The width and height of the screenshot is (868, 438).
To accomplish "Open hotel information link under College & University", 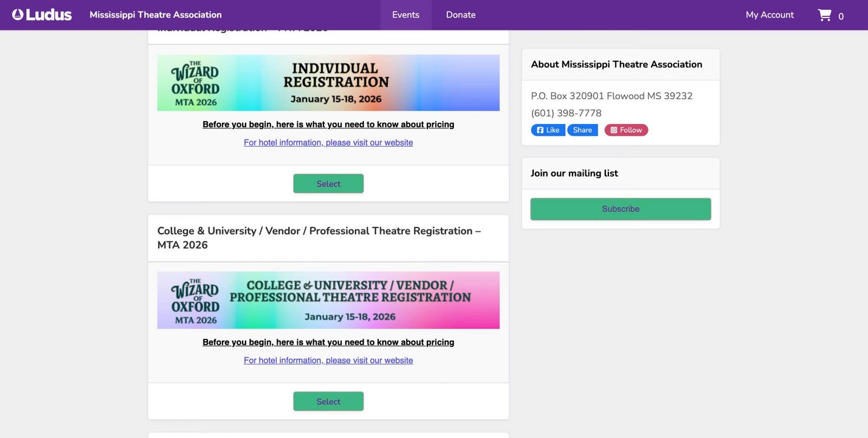I will [328, 361].
